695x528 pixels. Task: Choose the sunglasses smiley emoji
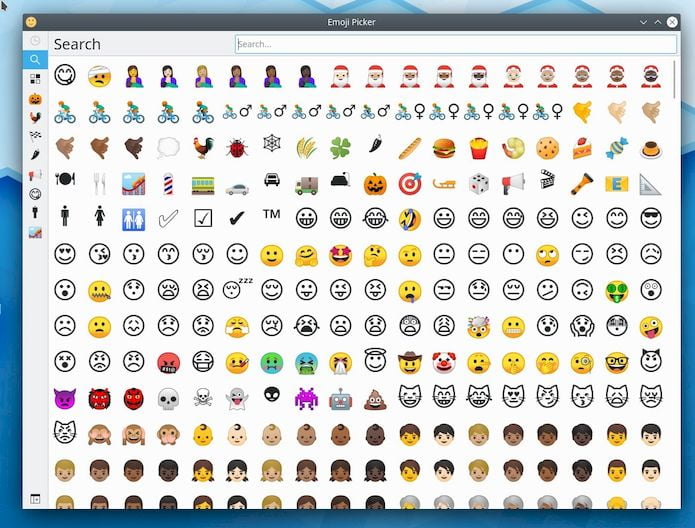pos(651,218)
